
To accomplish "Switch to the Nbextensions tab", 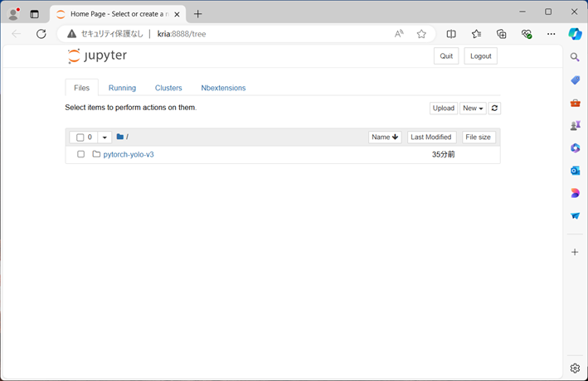I will pyautogui.click(x=223, y=88).
